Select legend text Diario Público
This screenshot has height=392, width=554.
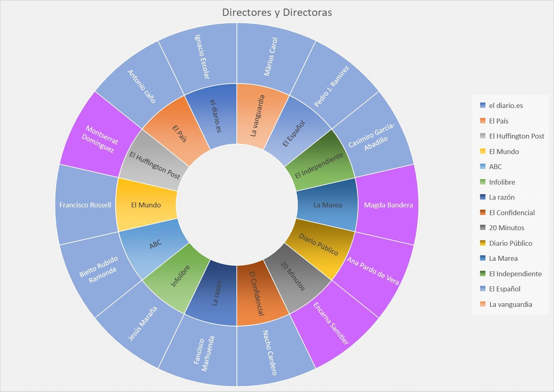510,243
